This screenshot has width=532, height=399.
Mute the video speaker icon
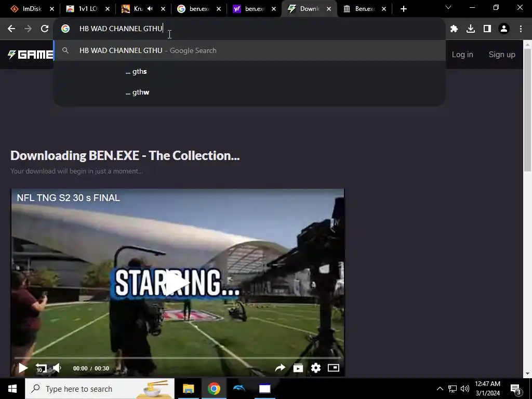(57, 368)
